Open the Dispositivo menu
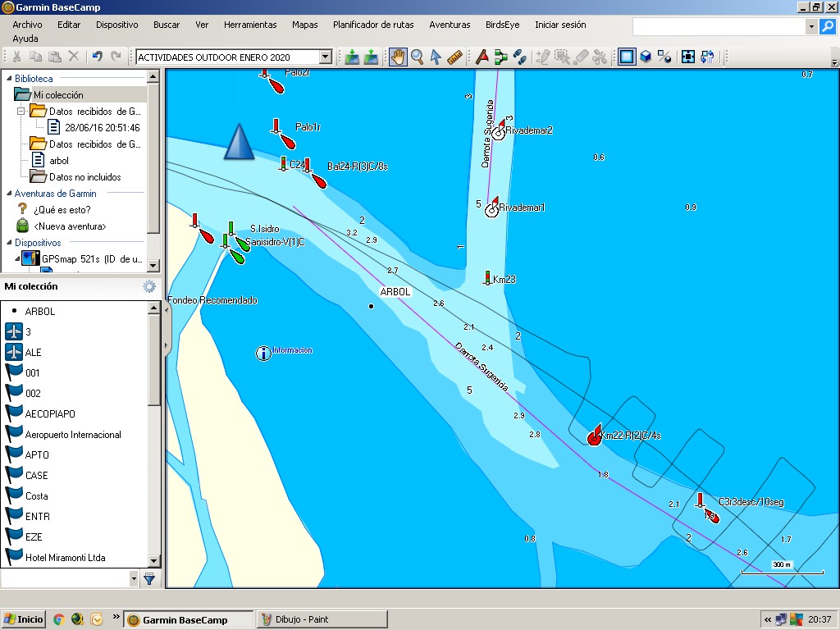 tap(116, 25)
